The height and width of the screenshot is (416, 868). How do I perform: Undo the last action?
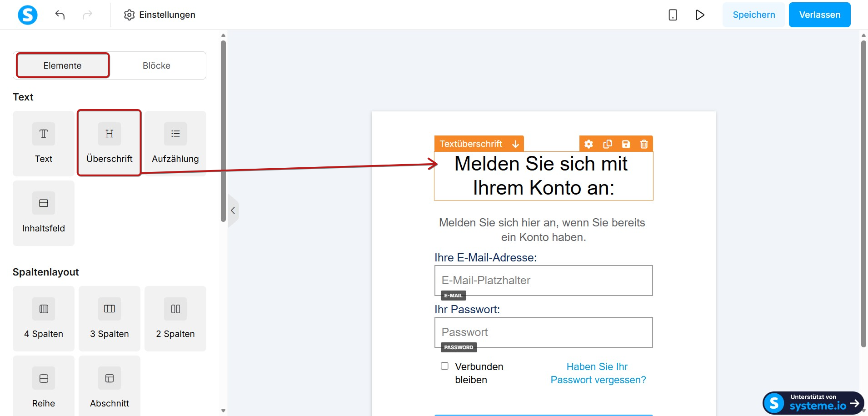[60, 15]
